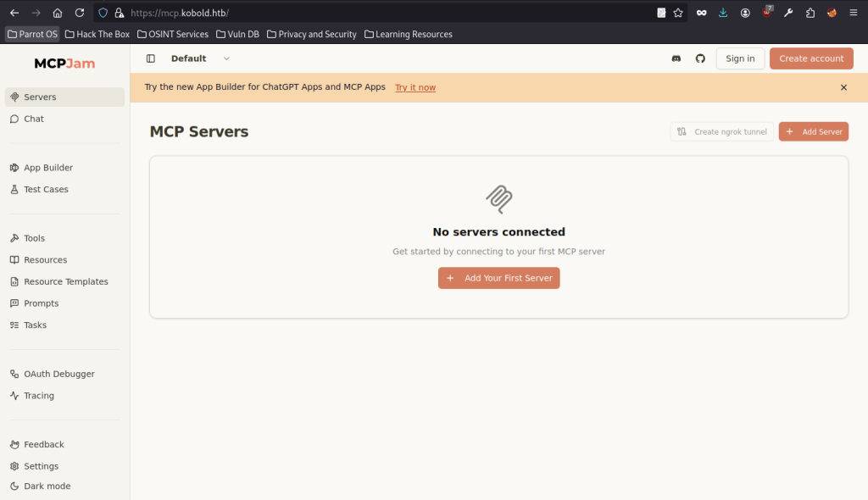Click the Create account button
Viewport: 868px width, 500px height.
tap(811, 58)
